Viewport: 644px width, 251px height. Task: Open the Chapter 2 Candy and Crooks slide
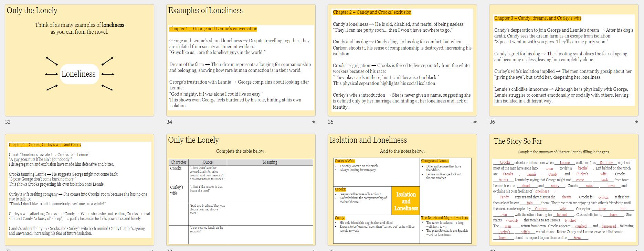pyautogui.click(x=402, y=60)
